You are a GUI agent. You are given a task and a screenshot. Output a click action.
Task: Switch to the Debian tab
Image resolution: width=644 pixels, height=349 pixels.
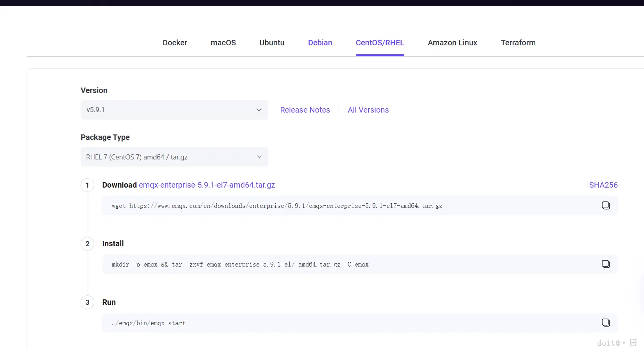pos(320,43)
